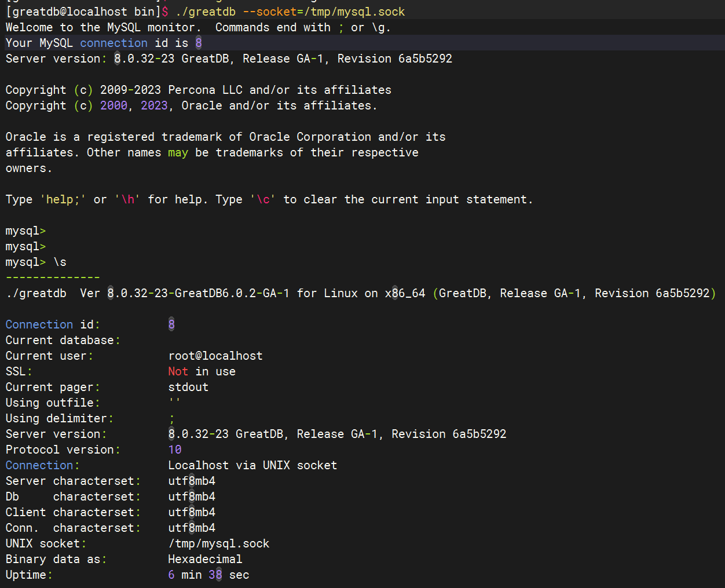Click the 'utf8mb4' value for Server characterset
Viewport: 725px width, 588px height.
pos(192,481)
